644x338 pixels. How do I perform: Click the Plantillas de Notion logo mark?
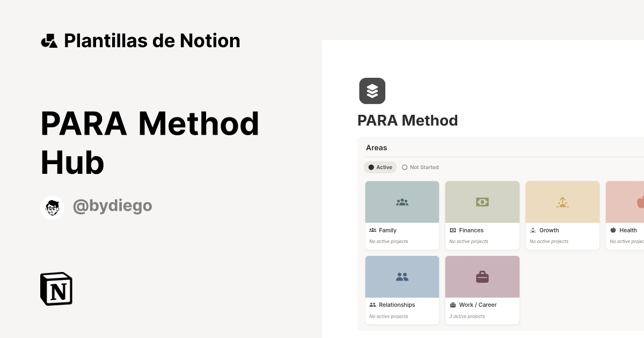click(49, 40)
